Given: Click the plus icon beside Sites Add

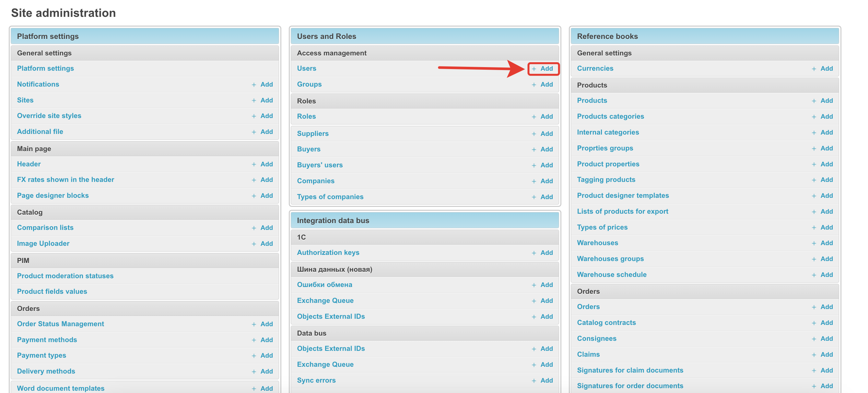Looking at the screenshot, I should (x=254, y=101).
